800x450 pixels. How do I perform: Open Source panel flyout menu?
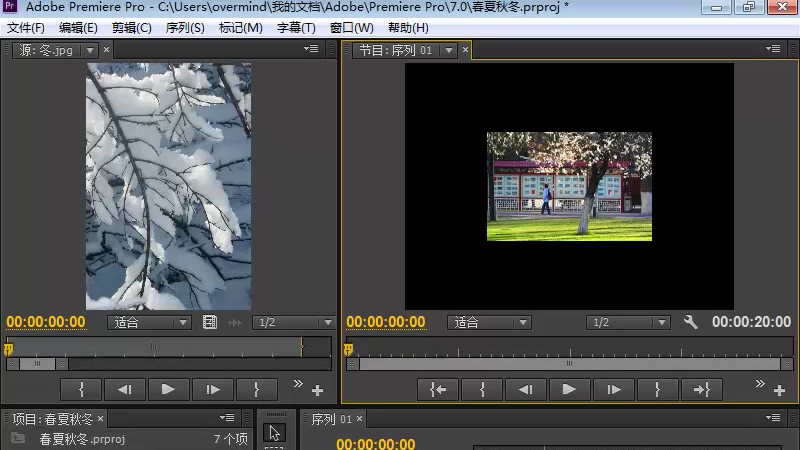point(311,49)
